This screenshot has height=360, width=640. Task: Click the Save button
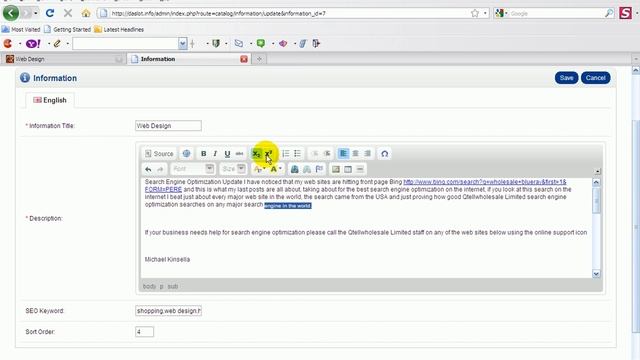tap(566, 78)
